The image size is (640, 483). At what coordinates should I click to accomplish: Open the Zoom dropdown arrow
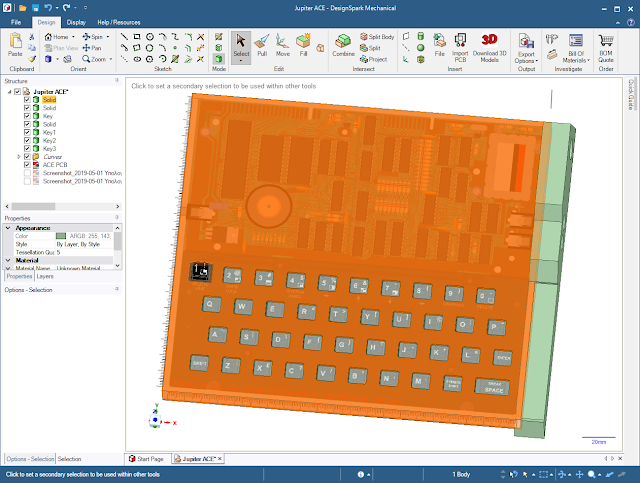[111, 59]
